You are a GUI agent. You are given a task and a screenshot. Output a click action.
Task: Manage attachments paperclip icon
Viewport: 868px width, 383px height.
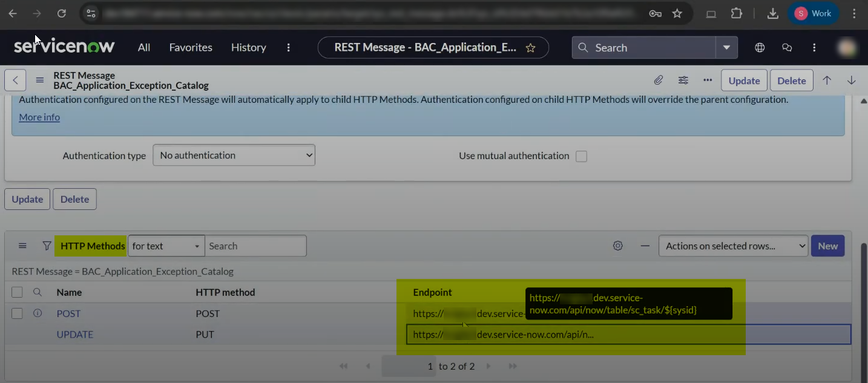(658, 80)
